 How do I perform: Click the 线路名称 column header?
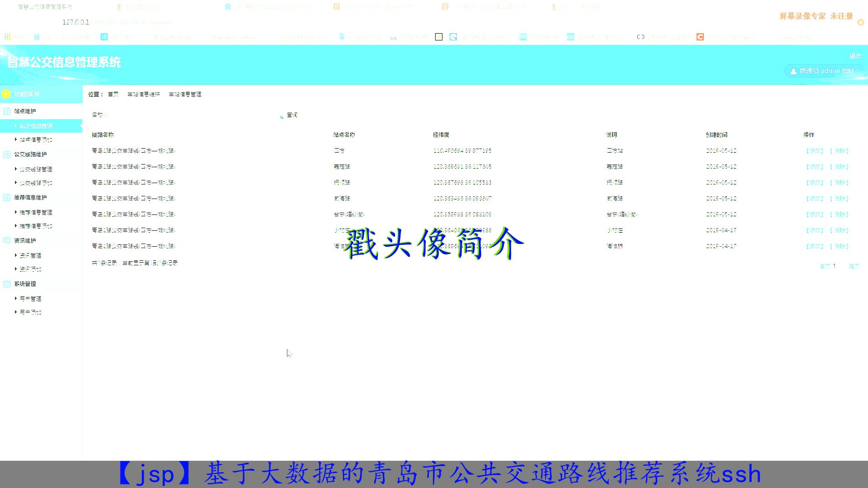(103, 135)
